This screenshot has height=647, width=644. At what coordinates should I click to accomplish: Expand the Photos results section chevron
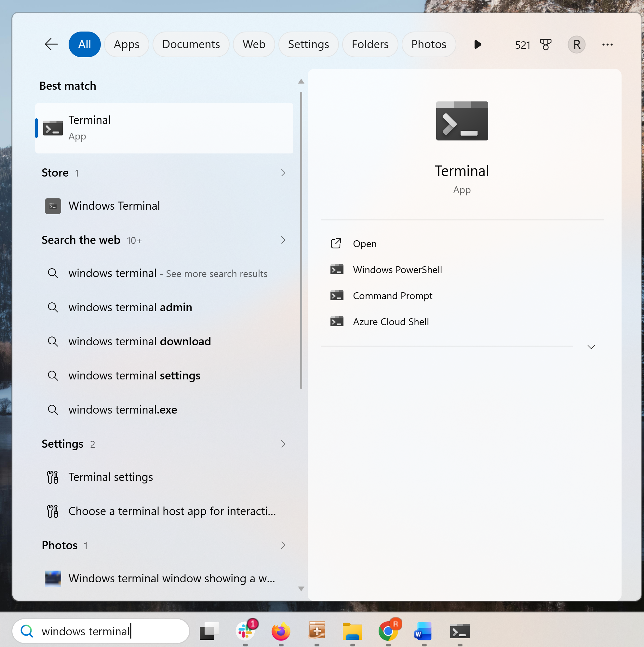283,545
